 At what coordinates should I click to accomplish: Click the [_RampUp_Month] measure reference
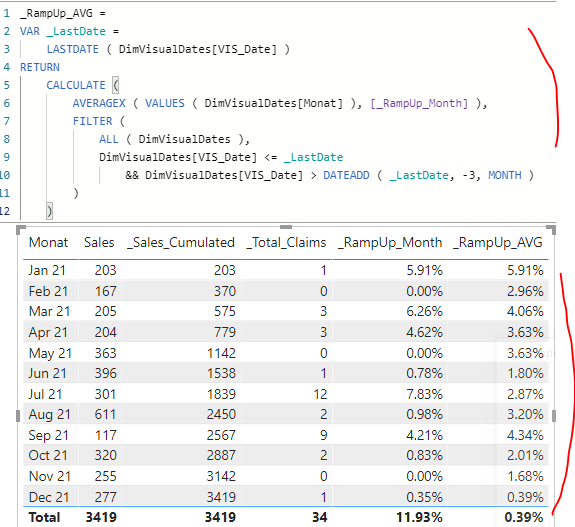pyautogui.click(x=419, y=103)
